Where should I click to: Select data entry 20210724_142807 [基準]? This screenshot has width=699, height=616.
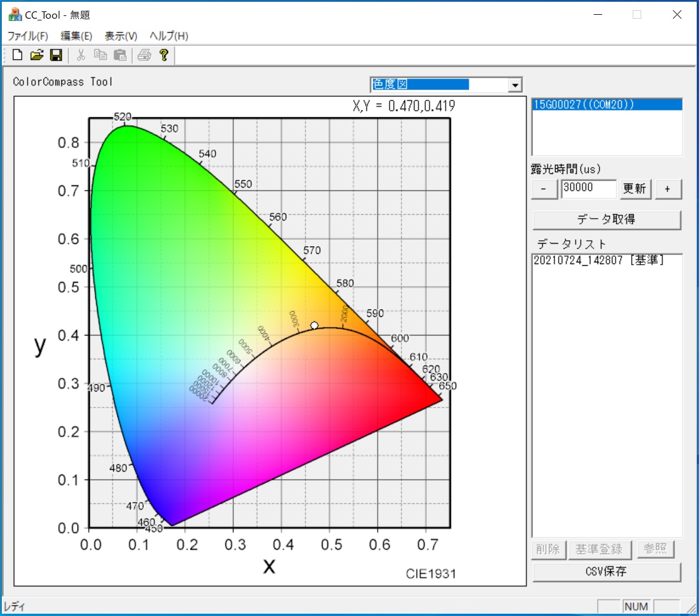pyautogui.click(x=607, y=260)
